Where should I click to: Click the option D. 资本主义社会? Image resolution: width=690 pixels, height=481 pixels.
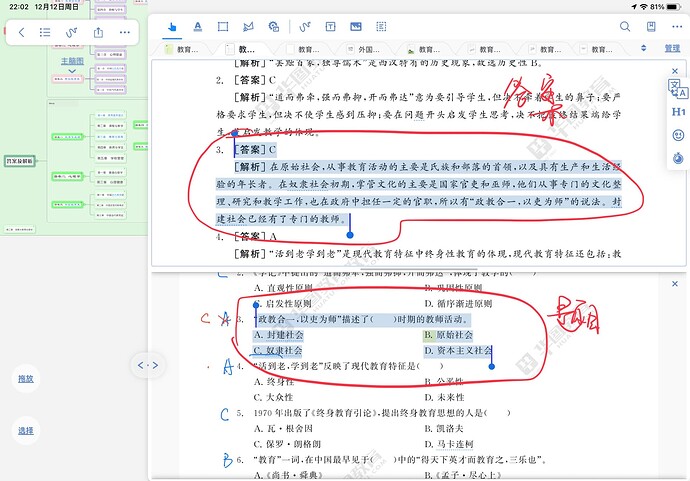(x=458, y=351)
